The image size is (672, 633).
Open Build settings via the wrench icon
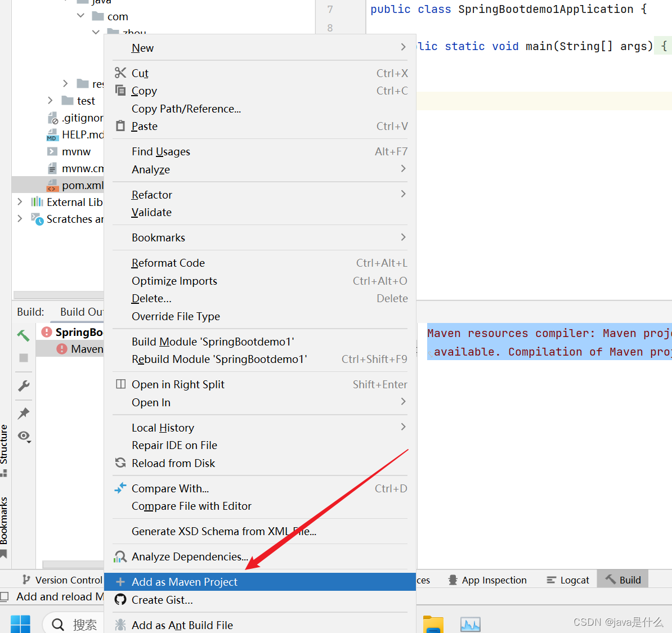24,386
